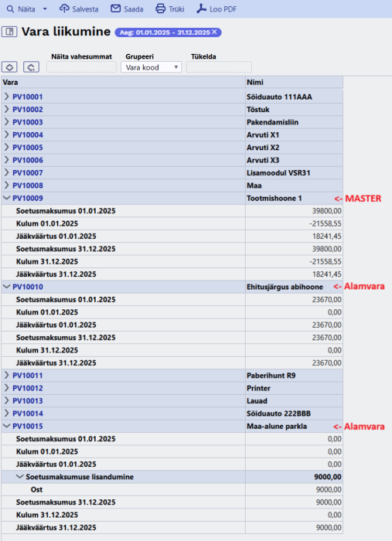Viewport: 392px width, 541px height.
Task: Expand the PV10011 row
Action: pyautogui.click(x=6, y=376)
